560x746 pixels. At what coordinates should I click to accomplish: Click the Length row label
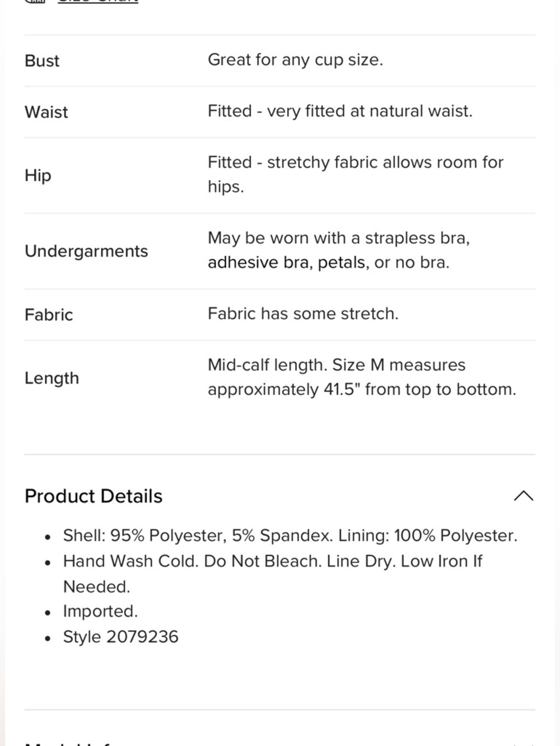pos(52,378)
